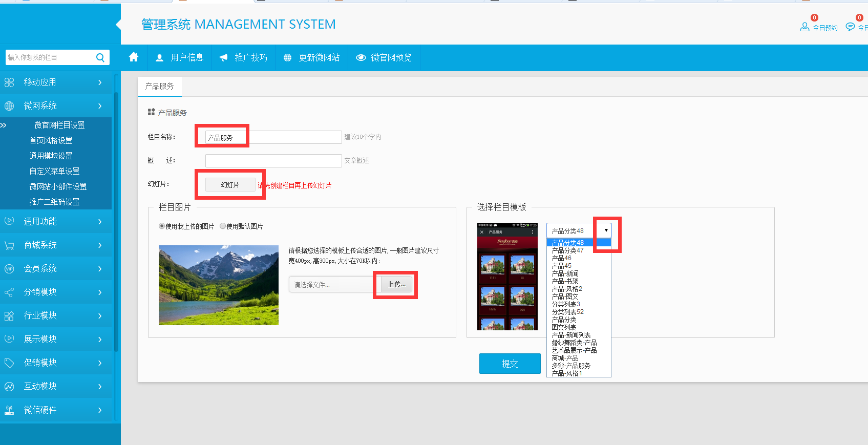Image resolution: width=868 pixels, height=445 pixels.
Task: Select 使用我上传的图片 radio button
Action: (162, 226)
